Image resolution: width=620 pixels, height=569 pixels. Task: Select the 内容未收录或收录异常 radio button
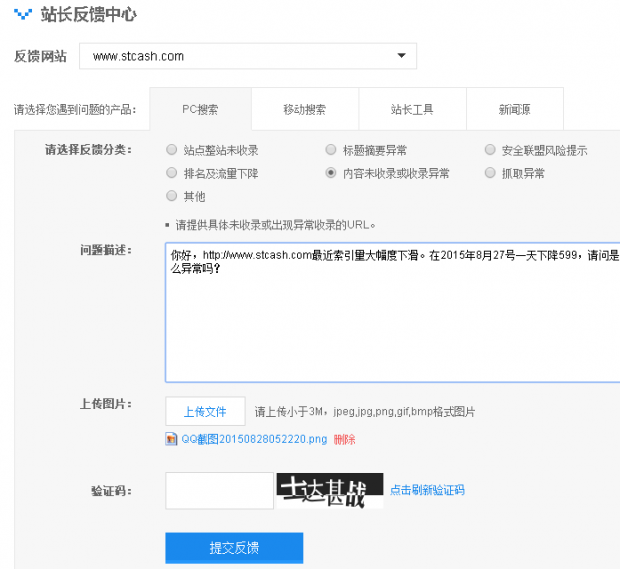pos(331,173)
